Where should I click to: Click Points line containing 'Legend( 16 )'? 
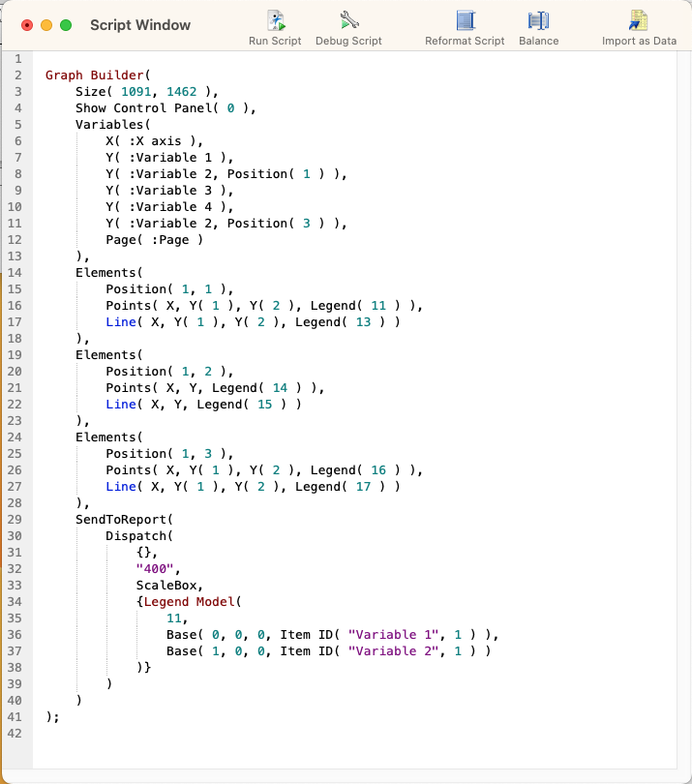coord(264,470)
